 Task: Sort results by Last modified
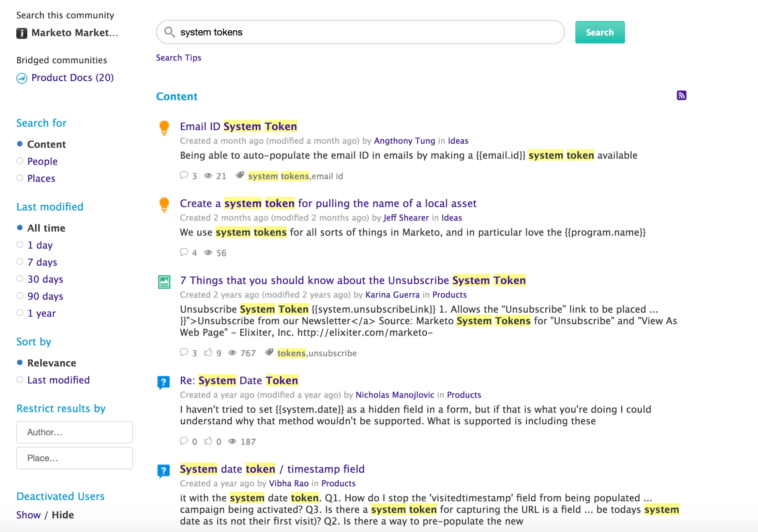[20, 380]
